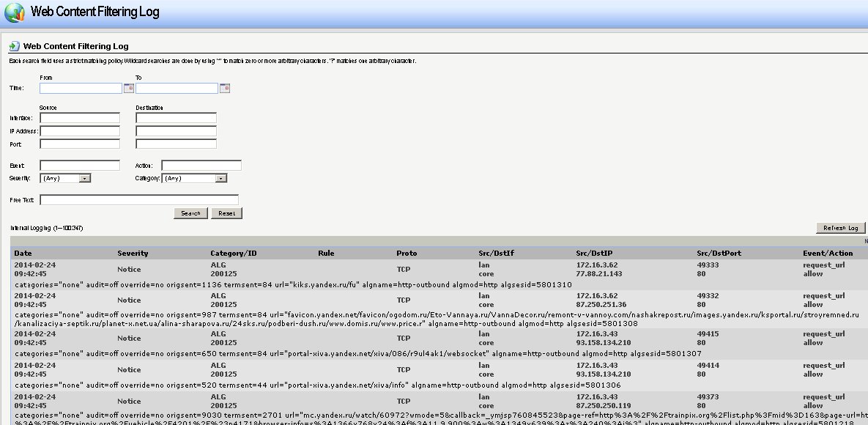Expand the Severity dropdown

(85, 178)
